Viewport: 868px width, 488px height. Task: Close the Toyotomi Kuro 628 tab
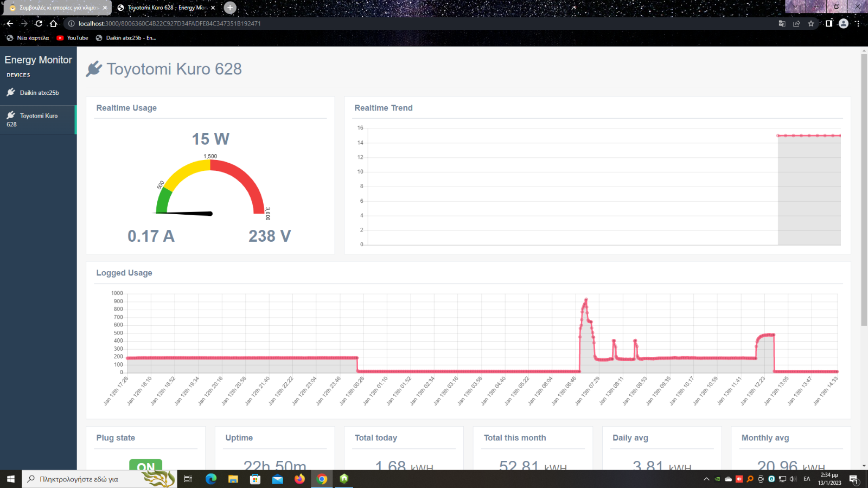coord(213,8)
